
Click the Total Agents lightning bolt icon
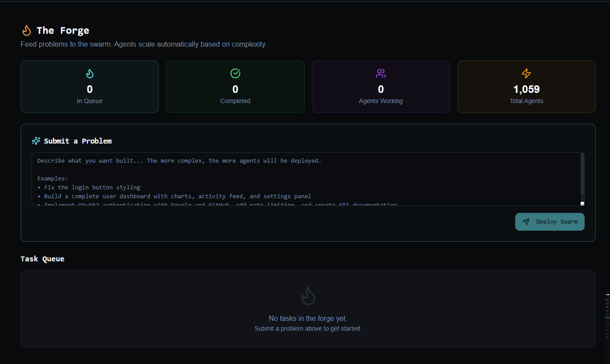527,74
